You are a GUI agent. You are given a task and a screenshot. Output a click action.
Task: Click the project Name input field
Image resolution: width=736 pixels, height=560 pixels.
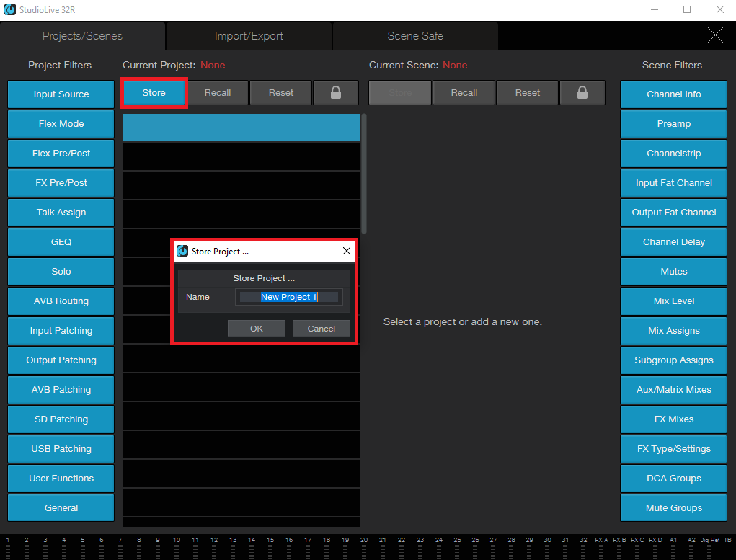[288, 297]
